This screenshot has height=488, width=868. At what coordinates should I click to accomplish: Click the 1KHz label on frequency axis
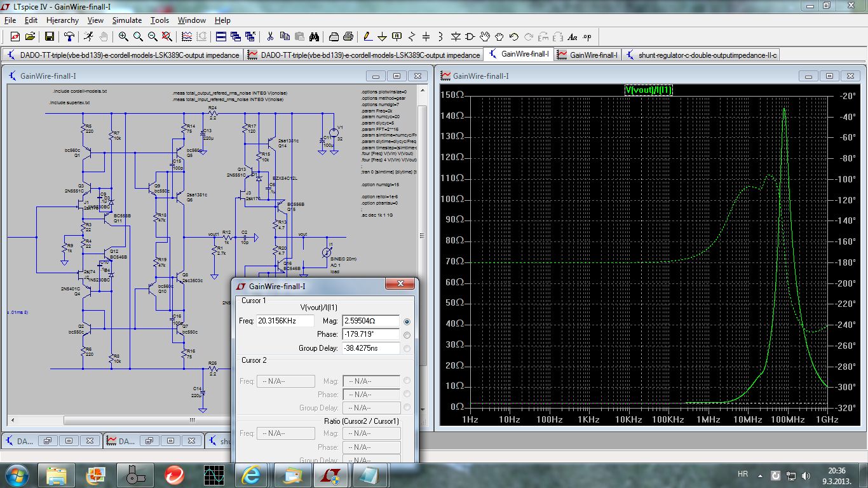(x=589, y=419)
